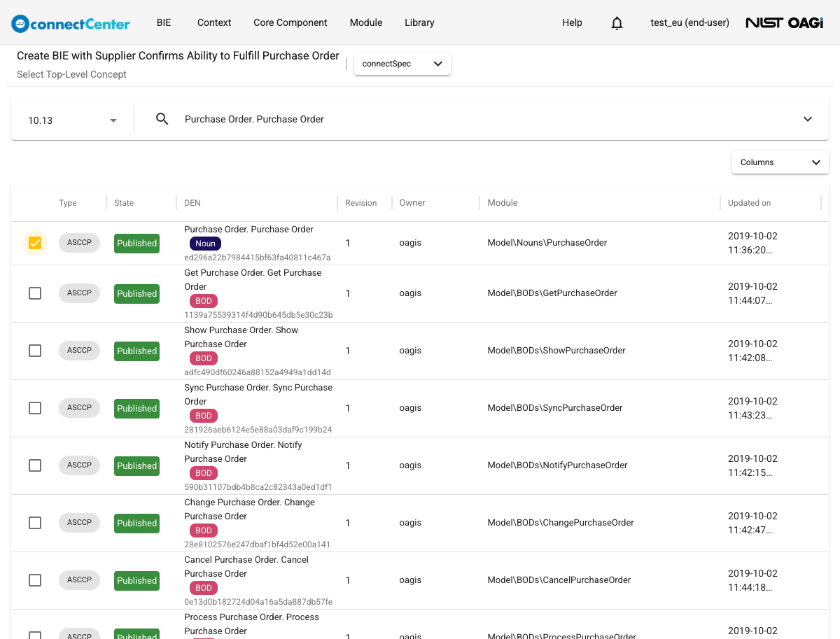Click the BOD badge for Cancel Purchase Order
The height and width of the screenshot is (639, 840).
[x=204, y=588]
